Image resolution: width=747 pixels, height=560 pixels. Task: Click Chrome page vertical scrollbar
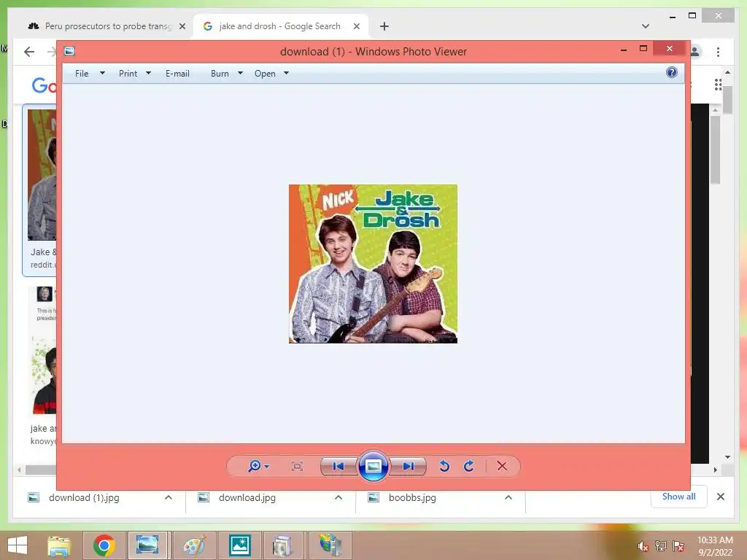coord(727,101)
